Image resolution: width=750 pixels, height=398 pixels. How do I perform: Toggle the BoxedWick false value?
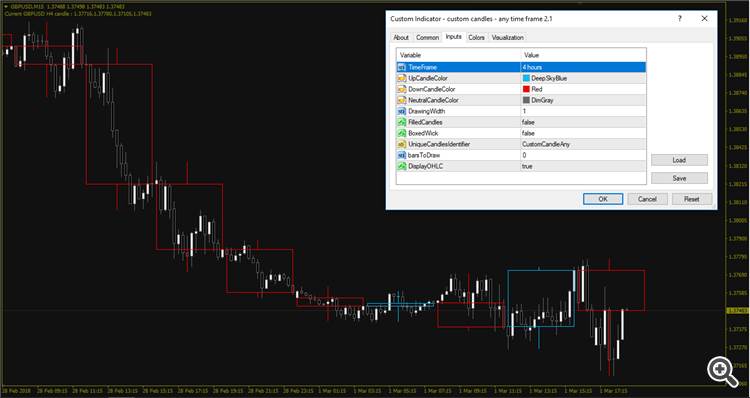[x=583, y=133]
